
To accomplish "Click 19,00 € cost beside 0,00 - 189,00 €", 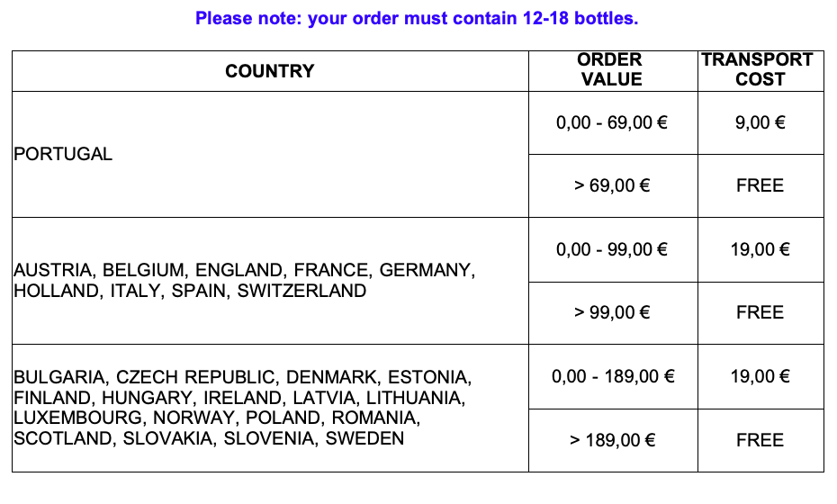I will tap(760, 377).
